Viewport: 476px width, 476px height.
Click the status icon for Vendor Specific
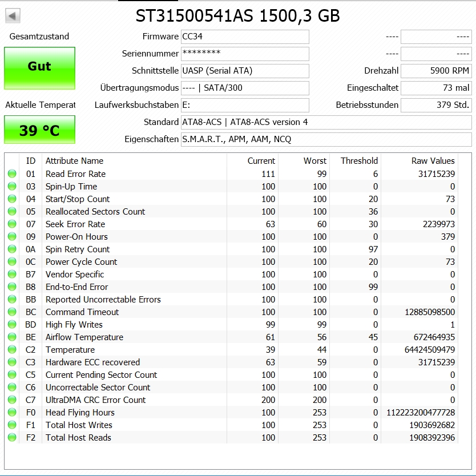12,274
